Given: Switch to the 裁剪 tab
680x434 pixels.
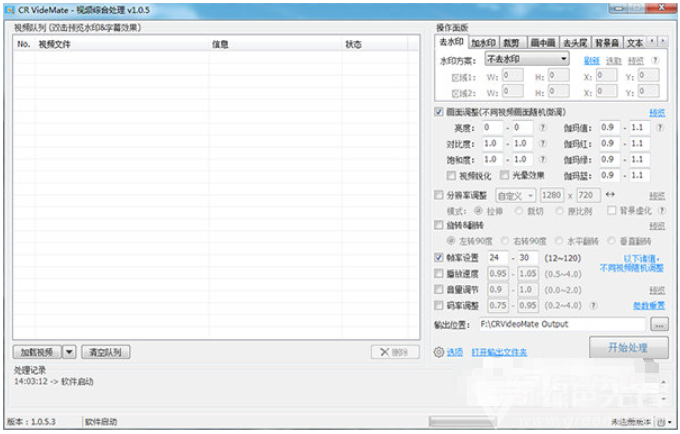Looking at the screenshot, I should (511, 43).
